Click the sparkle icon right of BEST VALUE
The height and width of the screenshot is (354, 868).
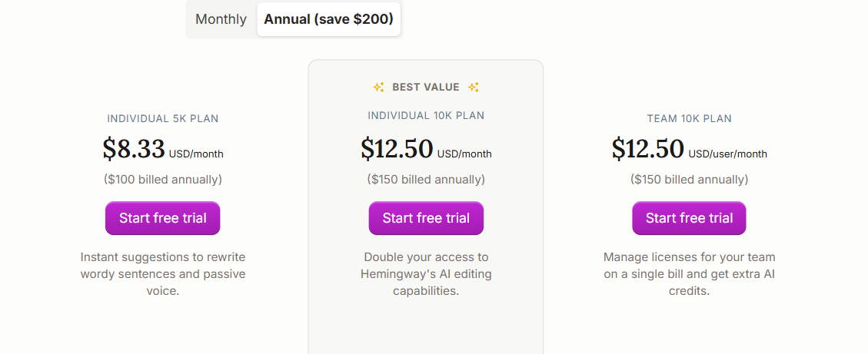[x=474, y=87]
